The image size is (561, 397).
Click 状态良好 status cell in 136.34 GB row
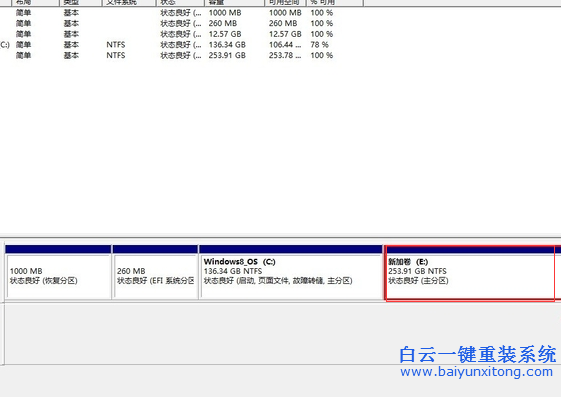tap(181, 45)
